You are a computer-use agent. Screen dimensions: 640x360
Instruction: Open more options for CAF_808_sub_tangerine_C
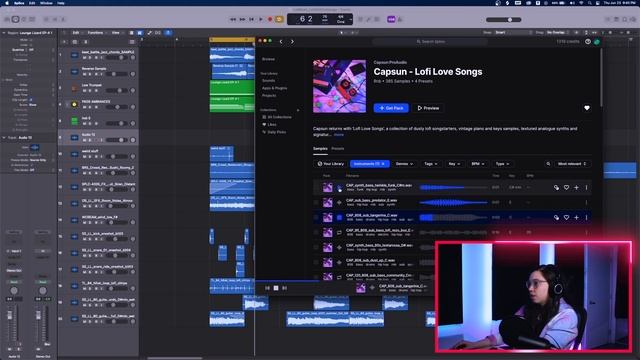tap(587, 218)
